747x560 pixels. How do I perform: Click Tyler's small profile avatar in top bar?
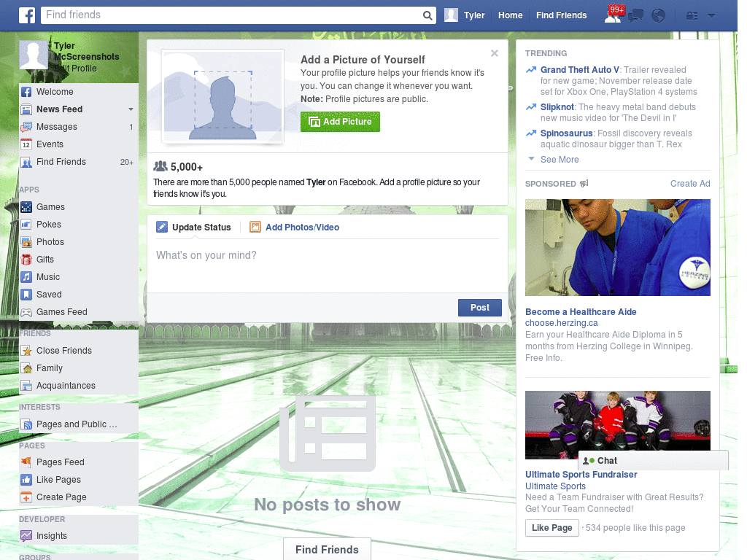pos(451,15)
